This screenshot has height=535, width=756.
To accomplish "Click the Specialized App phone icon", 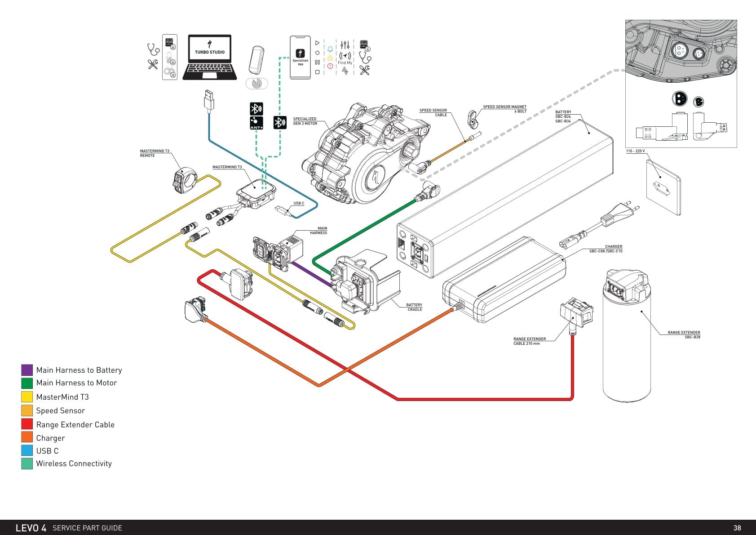I will pyautogui.click(x=300, y=58).
